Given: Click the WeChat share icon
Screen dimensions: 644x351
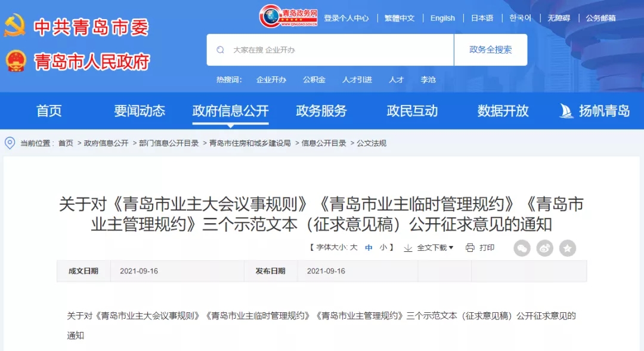Looking at the screenshot, I should coord(522,248).
